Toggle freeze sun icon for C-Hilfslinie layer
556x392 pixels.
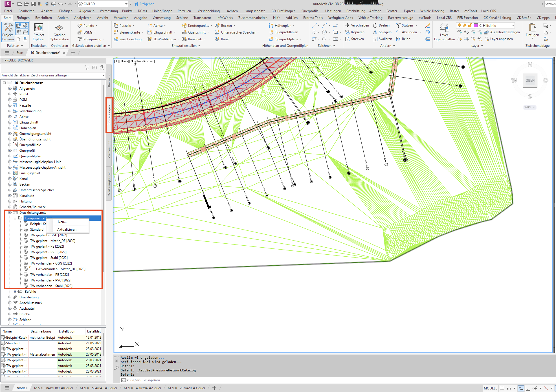pyautogui.click(x=465, y=25)
